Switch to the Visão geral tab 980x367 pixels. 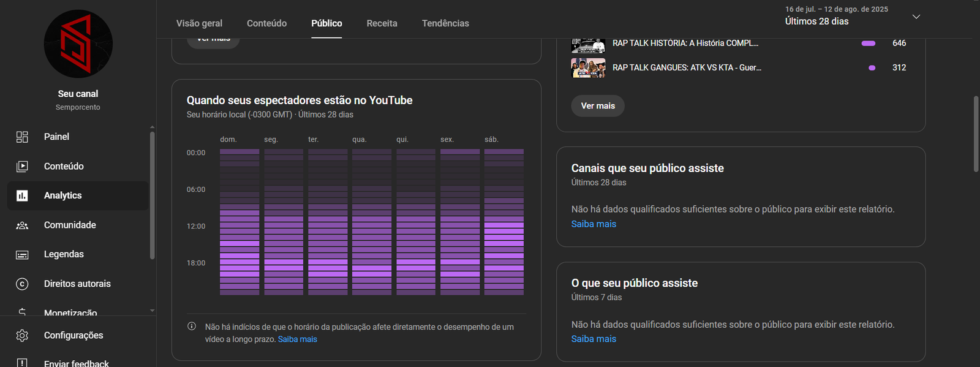pyautogui.click(x=199, y=23)
